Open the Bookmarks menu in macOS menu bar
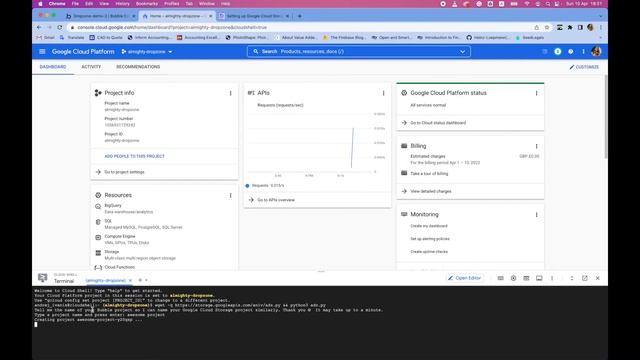Viewport: 640px width, 360px height. pyautogui.click(x=147, y=4)
